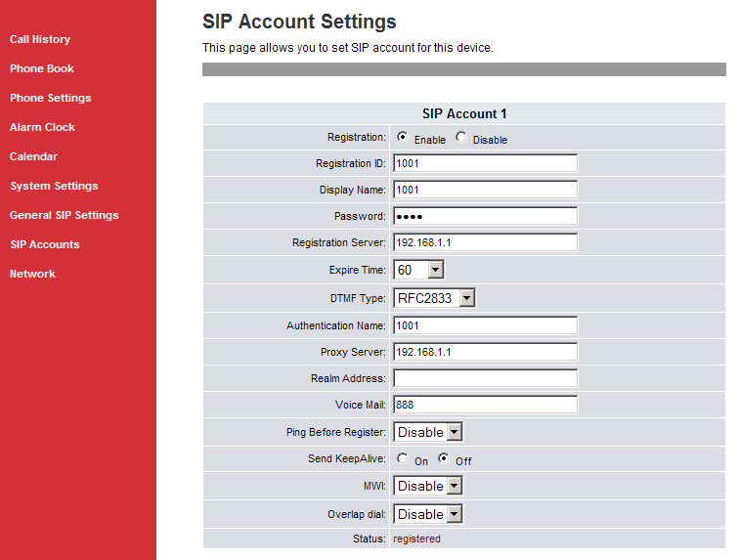Click the Proxy Server field

pos(486,352)
